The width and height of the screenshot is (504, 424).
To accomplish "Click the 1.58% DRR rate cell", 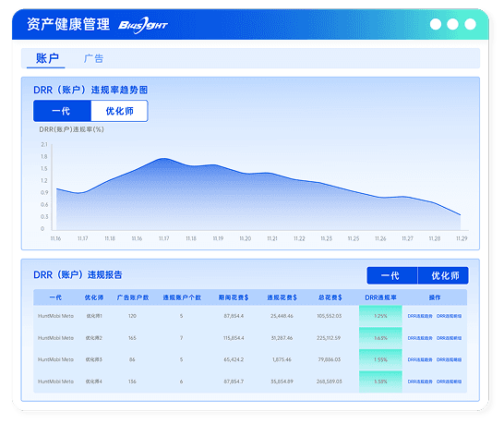I will [380, 382].
